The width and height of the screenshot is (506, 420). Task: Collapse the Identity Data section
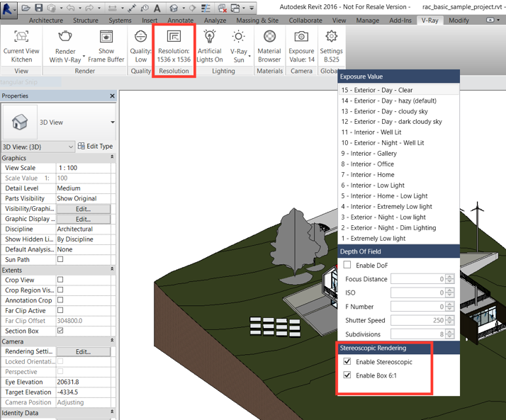point(112,412)
